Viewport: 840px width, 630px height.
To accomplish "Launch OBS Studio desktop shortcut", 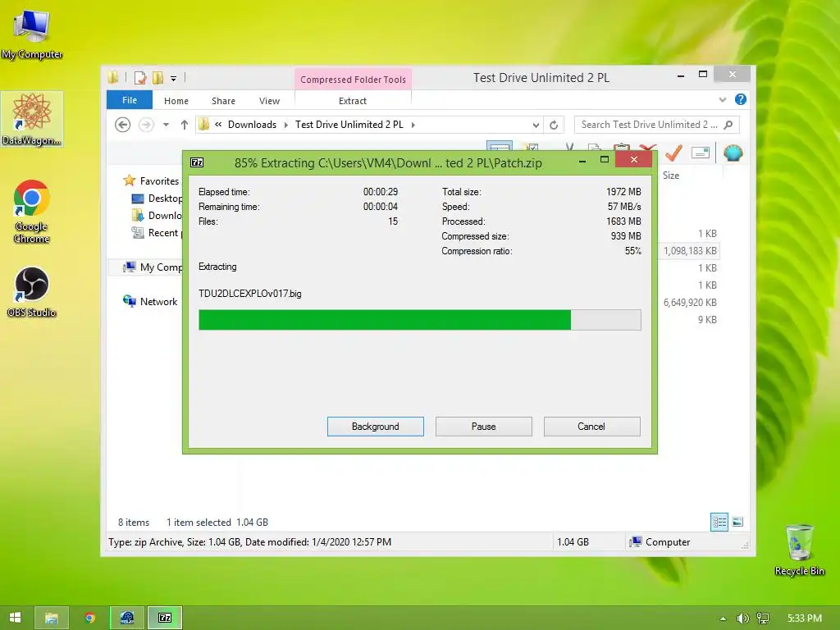I will 32,292.
